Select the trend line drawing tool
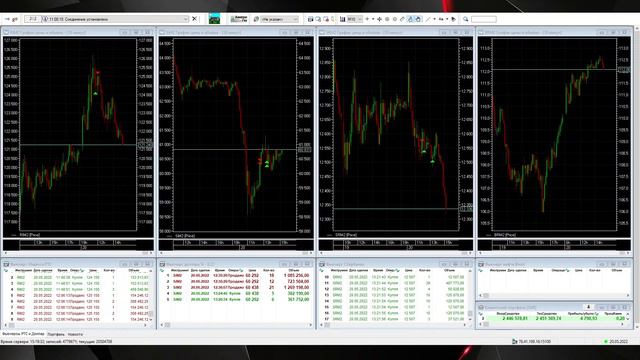This screenshot has width=640, height=360. click(428, 19)
